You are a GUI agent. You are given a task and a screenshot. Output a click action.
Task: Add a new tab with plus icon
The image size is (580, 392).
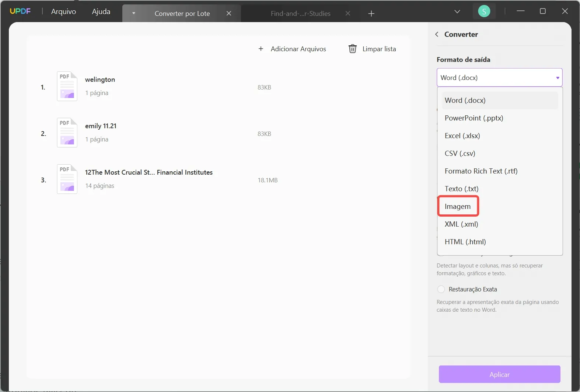371,14
